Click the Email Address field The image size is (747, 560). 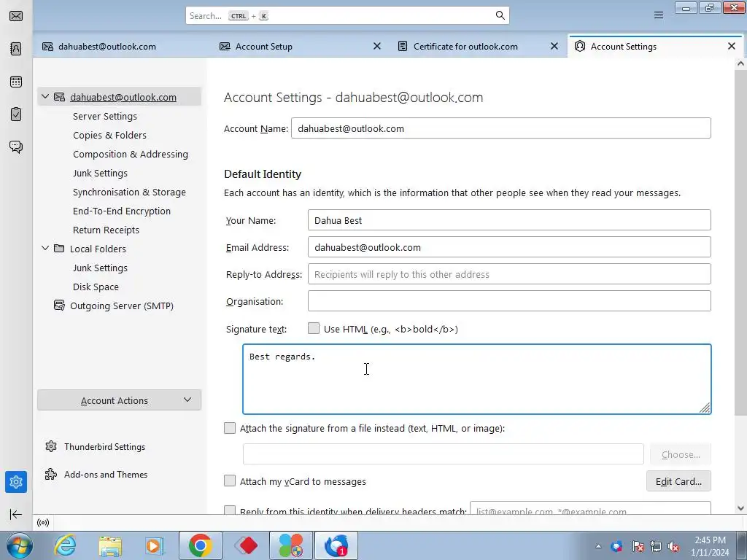(509, 247)
